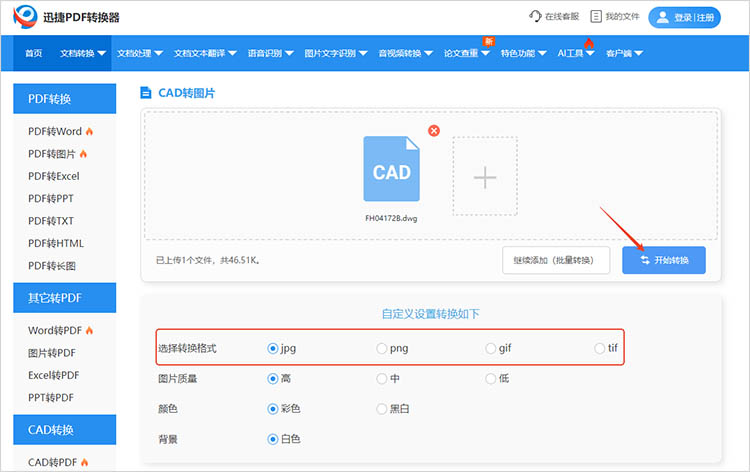This screenshot has height=472, width=750.
Task: Click the user avatar icon in login button
Action: pyautogui.click(x=662, y=17)
